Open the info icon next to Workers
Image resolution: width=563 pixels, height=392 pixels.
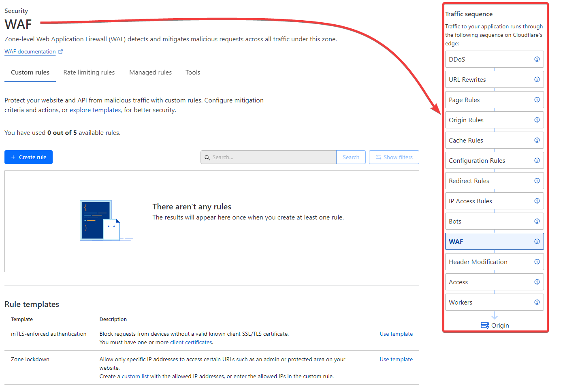tap(537, 302)
